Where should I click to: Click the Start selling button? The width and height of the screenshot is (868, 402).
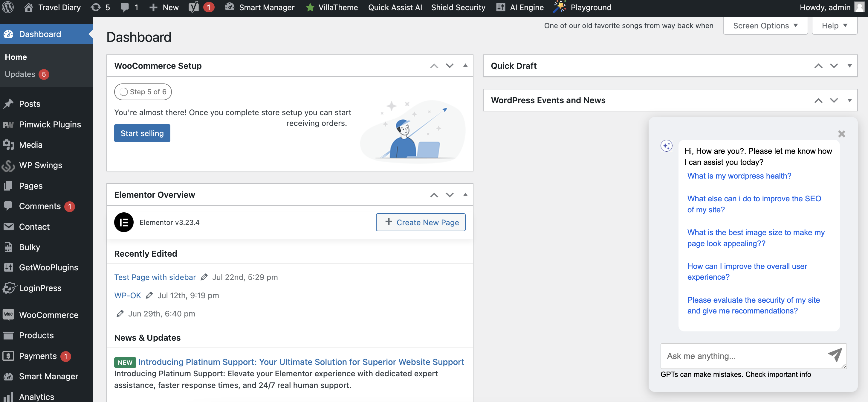click(x=142, y=133)
